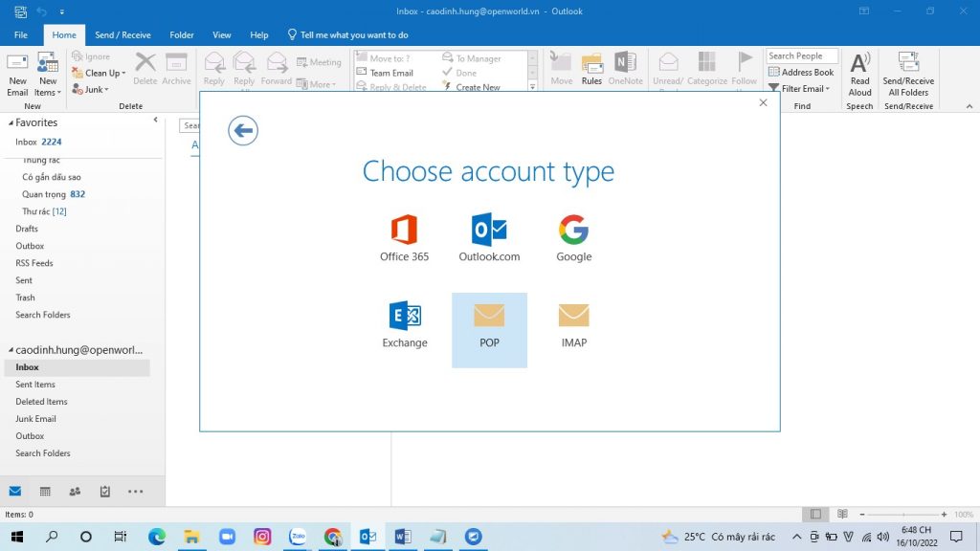Click the Address Book button
The width and height of the screenshot is (980, 551).
[x=801, y=73]
